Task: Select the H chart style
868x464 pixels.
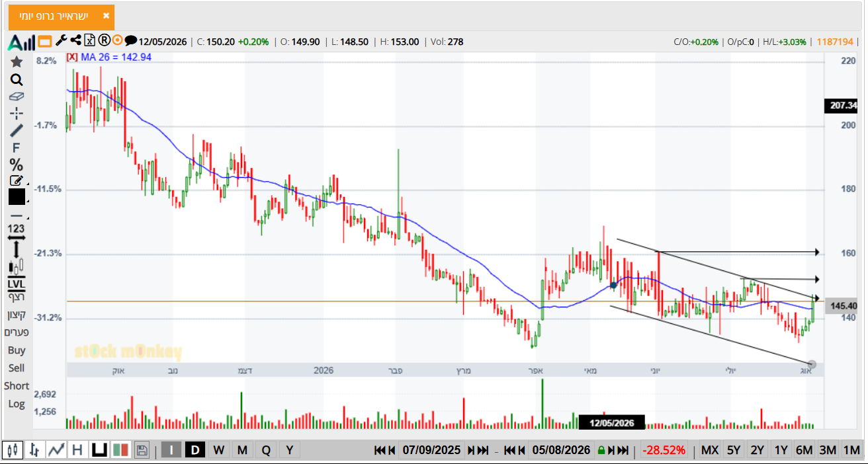Action: pos(77,450)
